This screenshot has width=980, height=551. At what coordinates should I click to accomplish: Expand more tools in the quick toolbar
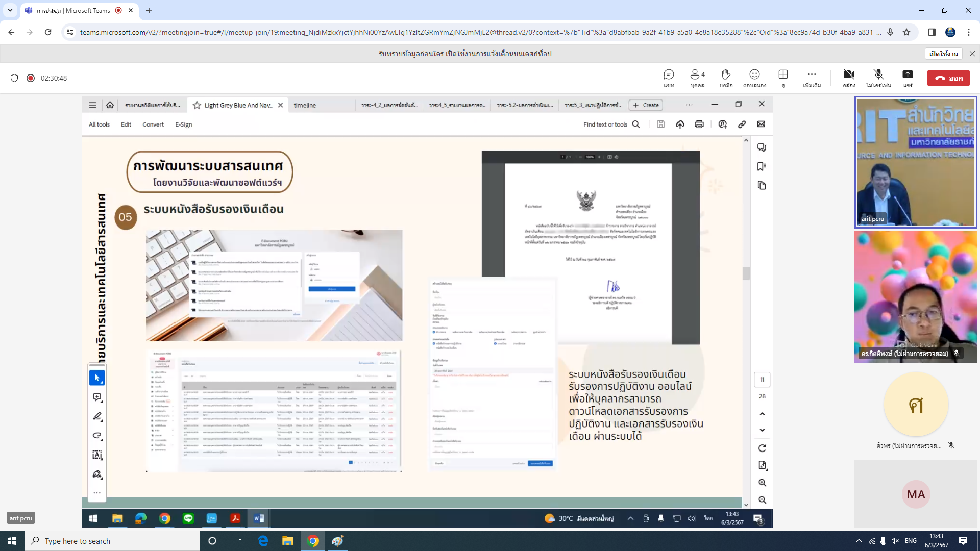click(x=97, y=493)
